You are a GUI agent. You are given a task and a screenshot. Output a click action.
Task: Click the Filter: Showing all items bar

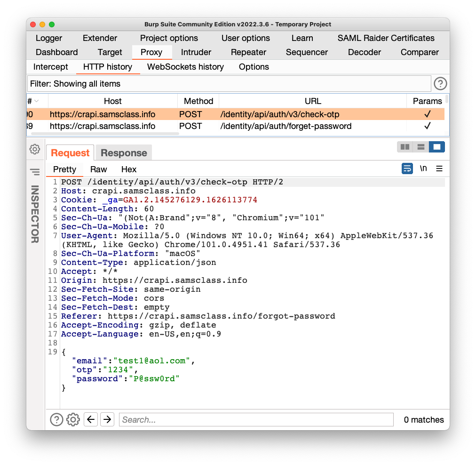[x=229, y=83]
